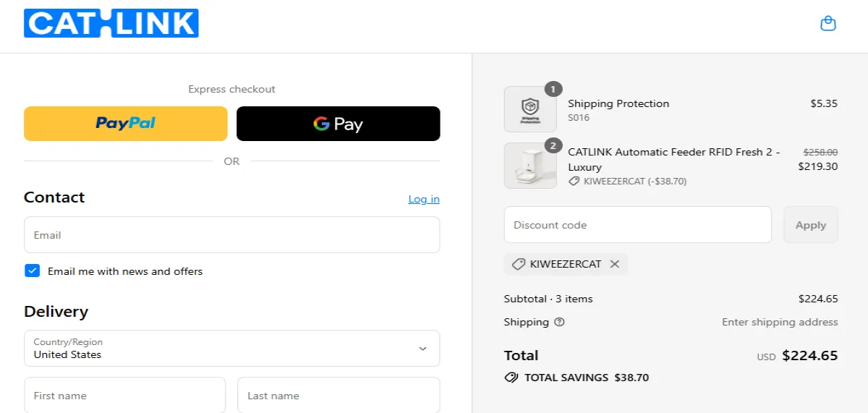Viewport: 868px width, 413px height.
Task: Click the Automatic Feeder product thumbnail
Action: [530, 166]
